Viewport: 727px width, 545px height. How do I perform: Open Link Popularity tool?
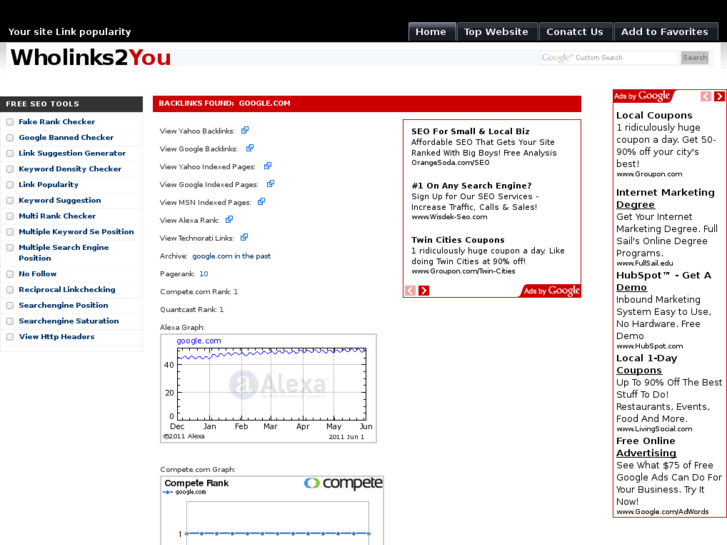pos(48,185)
